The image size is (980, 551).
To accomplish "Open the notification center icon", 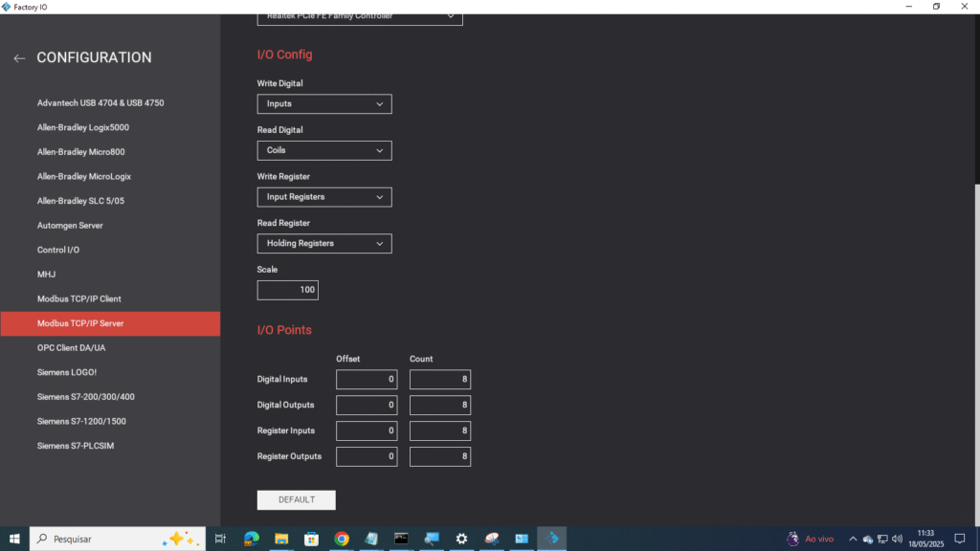I will point(960,539).
